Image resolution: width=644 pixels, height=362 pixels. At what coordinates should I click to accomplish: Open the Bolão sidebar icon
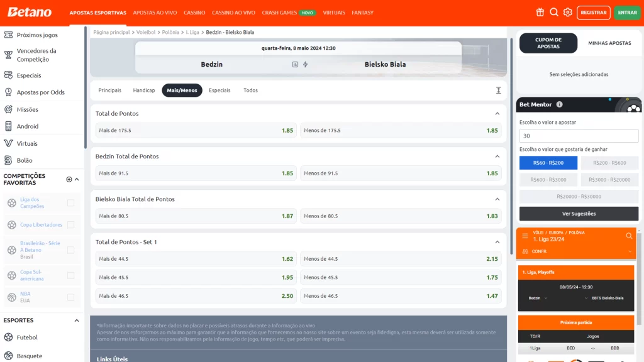[x=8, y=160]
